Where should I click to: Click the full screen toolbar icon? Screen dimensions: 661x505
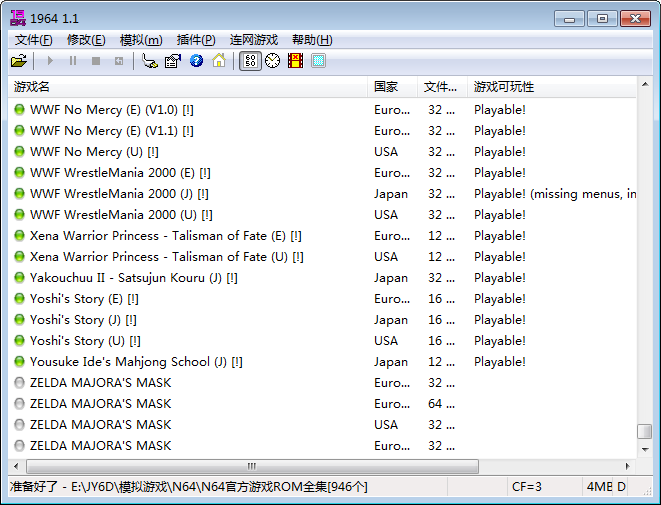pos(318,61)
